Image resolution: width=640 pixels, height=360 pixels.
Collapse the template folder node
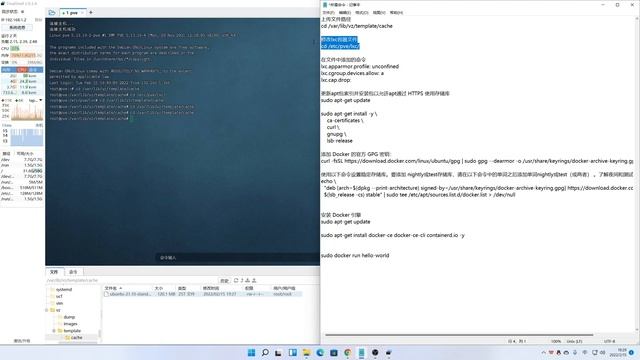coord(53,331)
